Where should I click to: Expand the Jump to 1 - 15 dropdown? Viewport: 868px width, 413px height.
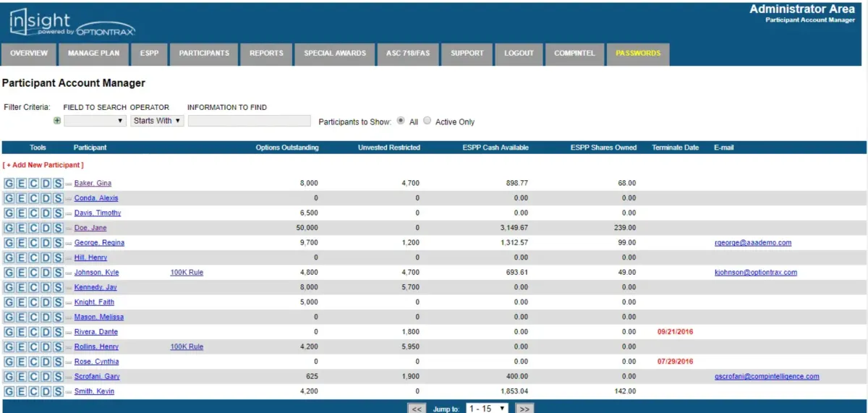[487, 409]
